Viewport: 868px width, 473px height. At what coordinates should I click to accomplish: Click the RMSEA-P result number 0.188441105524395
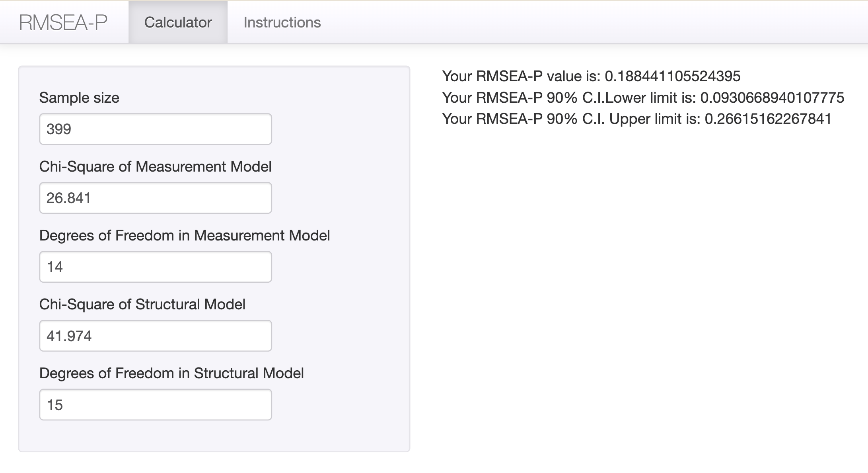(672, 76)
